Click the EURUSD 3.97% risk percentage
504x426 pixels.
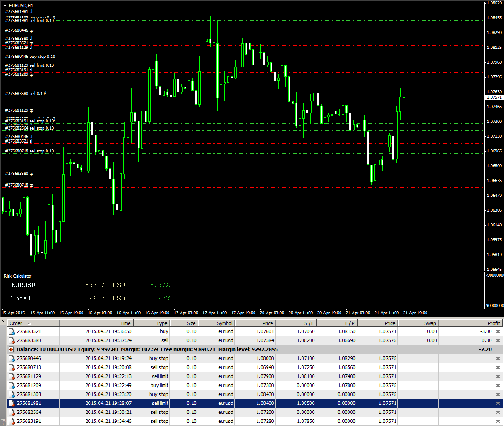tap(160, 285)
